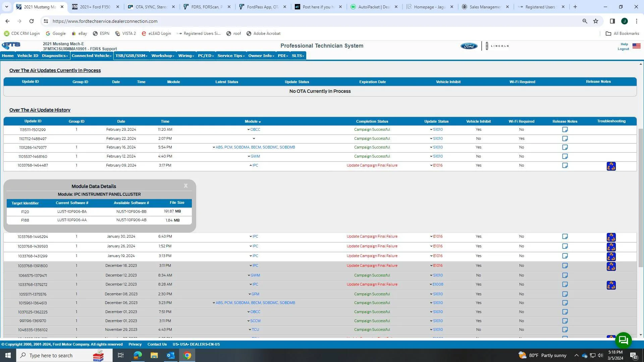
Task: Open troubleshooting icon for update 1033768-1464487
Action: (x=611, y=166)
